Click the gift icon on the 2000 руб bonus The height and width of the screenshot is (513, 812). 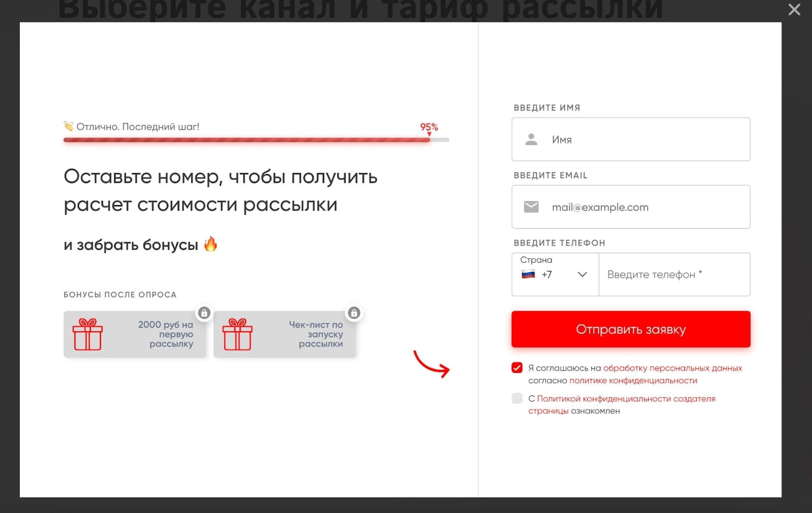coord(88,334)
